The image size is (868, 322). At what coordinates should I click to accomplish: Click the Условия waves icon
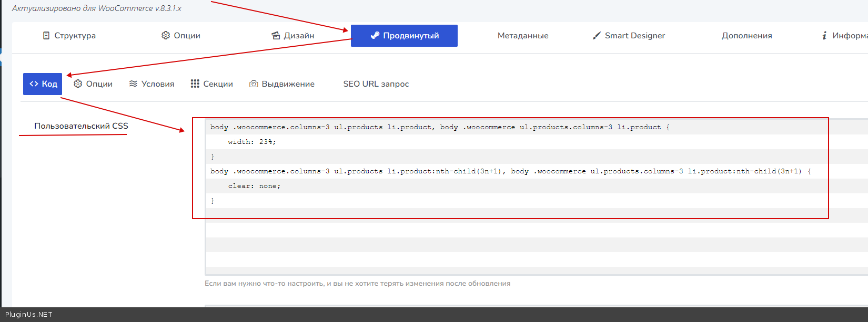133,84
